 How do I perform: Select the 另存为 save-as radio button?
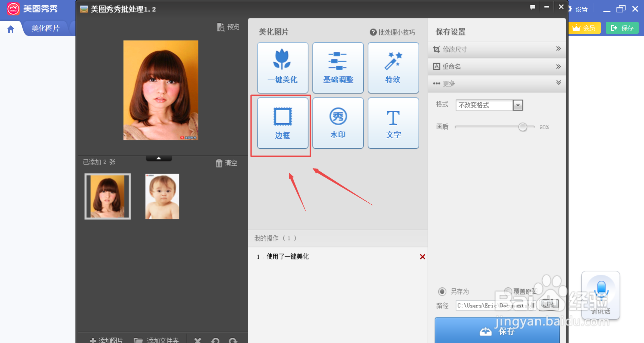(x=442, y=291)
